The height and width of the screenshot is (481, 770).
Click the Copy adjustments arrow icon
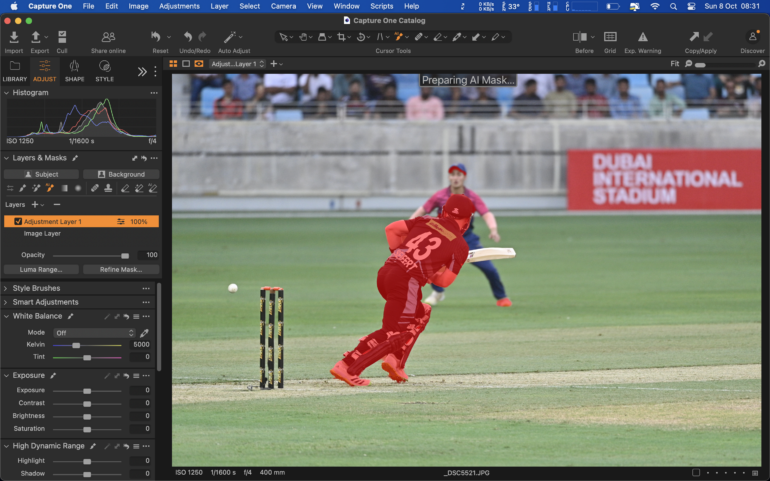(x=694, y=37)
